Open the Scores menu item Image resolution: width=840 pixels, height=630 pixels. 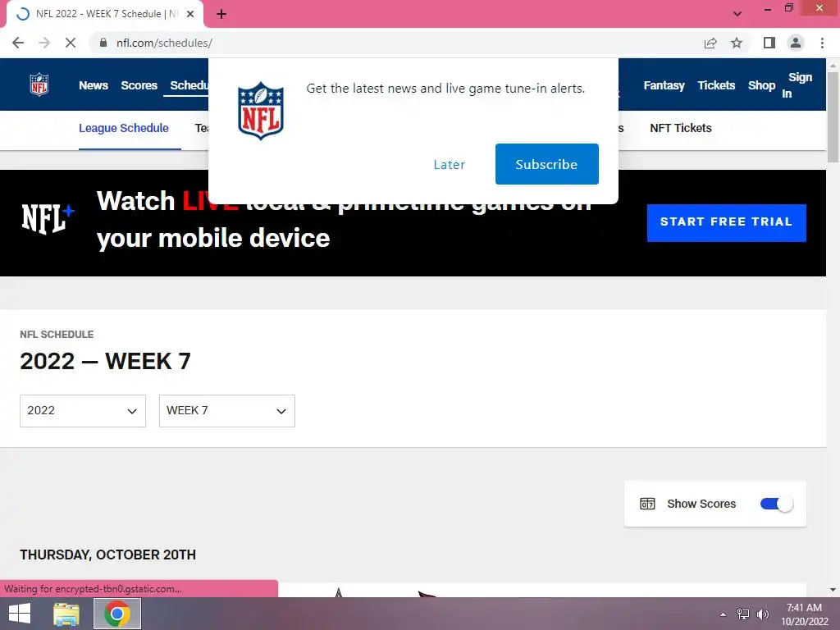point(139,85)
